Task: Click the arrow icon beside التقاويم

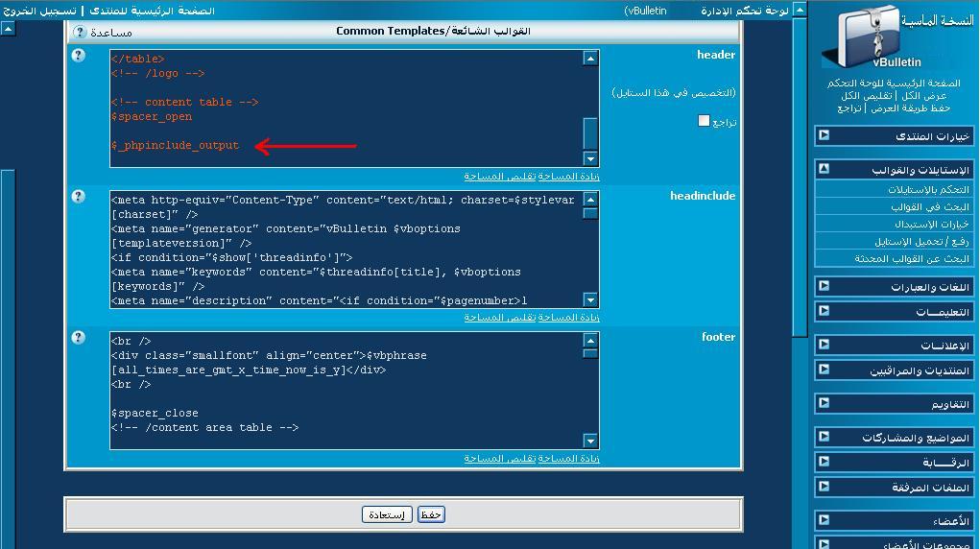Action: [824, 403]
